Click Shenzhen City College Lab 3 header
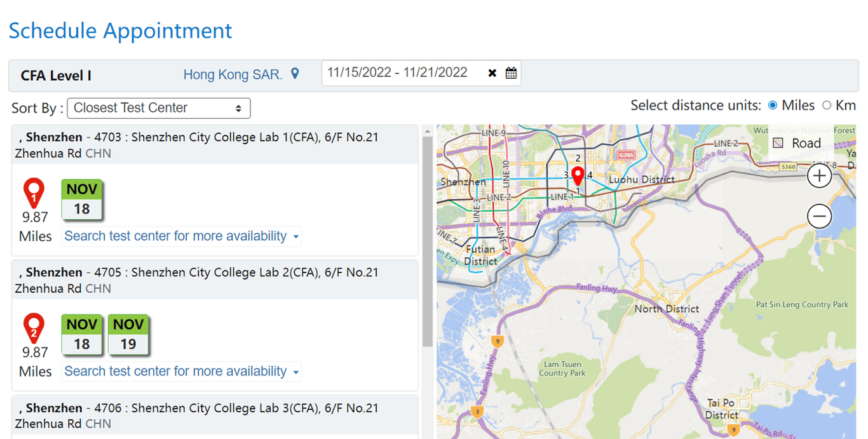This screenshot has height=439, width=868. pos(215,415)
